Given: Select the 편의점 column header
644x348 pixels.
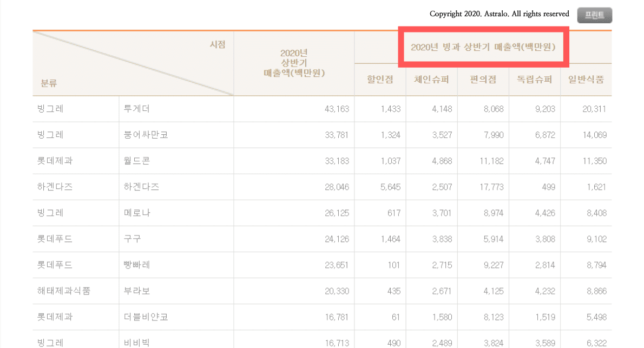Looking at the screenshot, I should (x=483, y=80).
